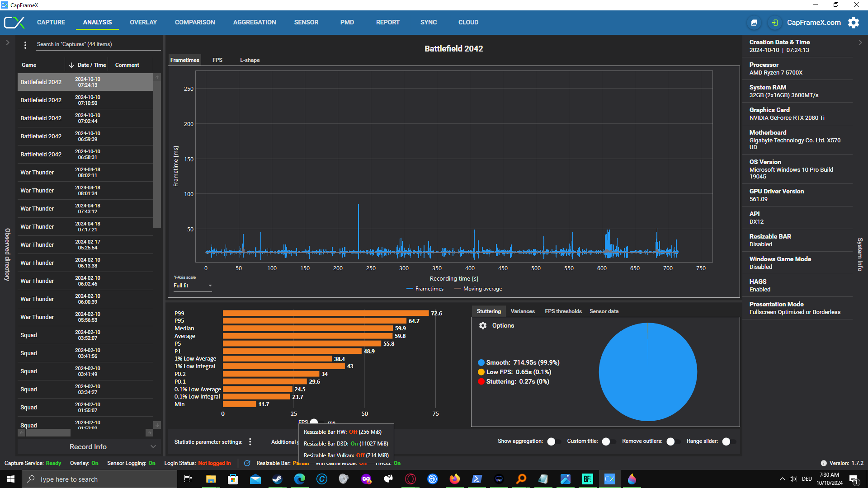The height and width of the screenshot is (488, 868).
Task: Open Microsoft Store from the taskbar
Action: [x=233, y=479]
